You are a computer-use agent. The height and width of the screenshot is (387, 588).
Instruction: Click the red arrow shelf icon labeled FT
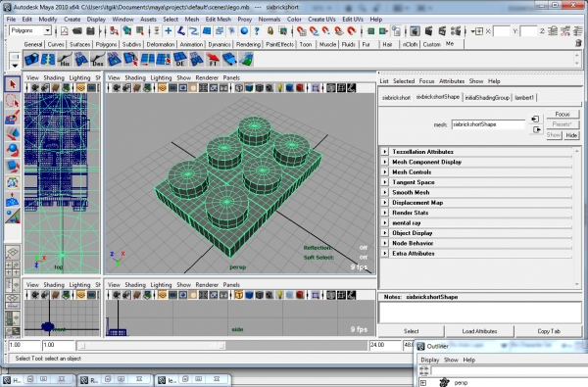[x=213, y=60]
